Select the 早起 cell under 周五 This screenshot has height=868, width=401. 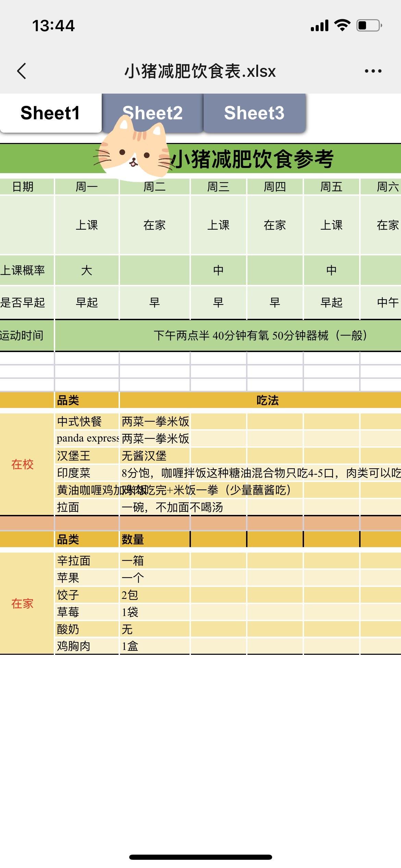[331, 302]
